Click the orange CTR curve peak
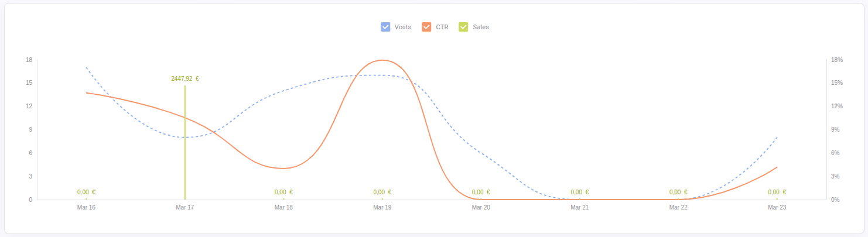Image resolution: width=868 pixels, height=237 pixels. [x=382, y=60]
